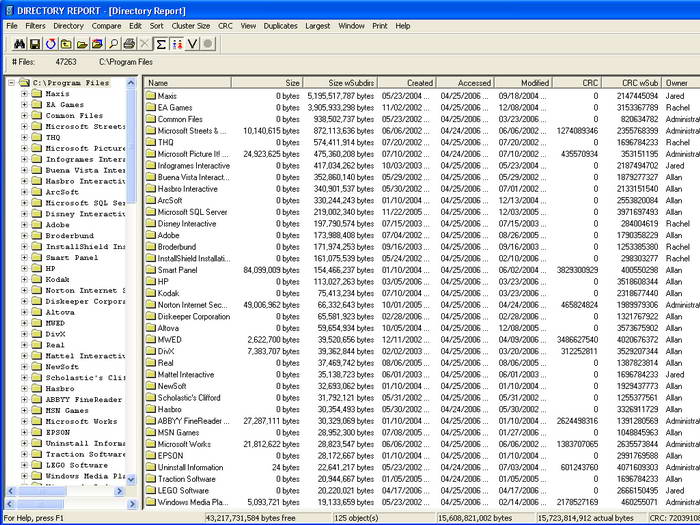Expand the Smart Panel tree node

pos(25,257)
